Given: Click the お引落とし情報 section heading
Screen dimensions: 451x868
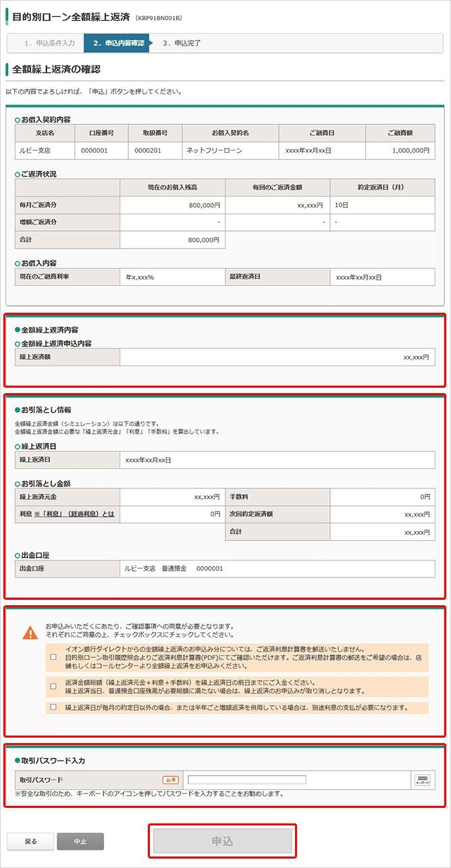Looking at the screenshot, I should click(x=47, y=410).
